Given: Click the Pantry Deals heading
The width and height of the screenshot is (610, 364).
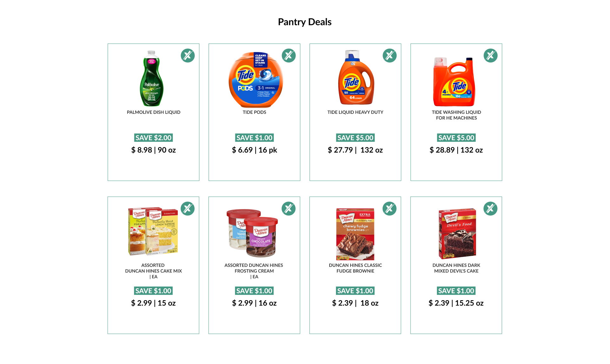Looking at the screenshot, I should click(x=305, y=22).
